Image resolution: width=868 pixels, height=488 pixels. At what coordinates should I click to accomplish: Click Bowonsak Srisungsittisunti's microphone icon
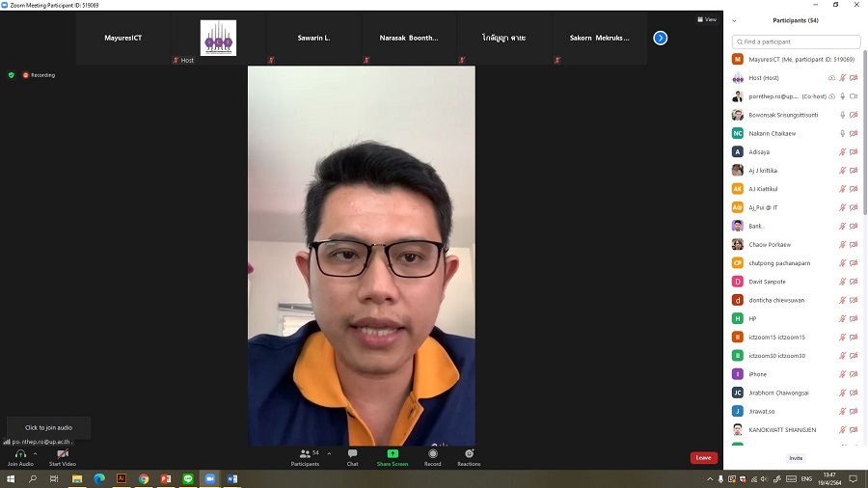[843, 115]
